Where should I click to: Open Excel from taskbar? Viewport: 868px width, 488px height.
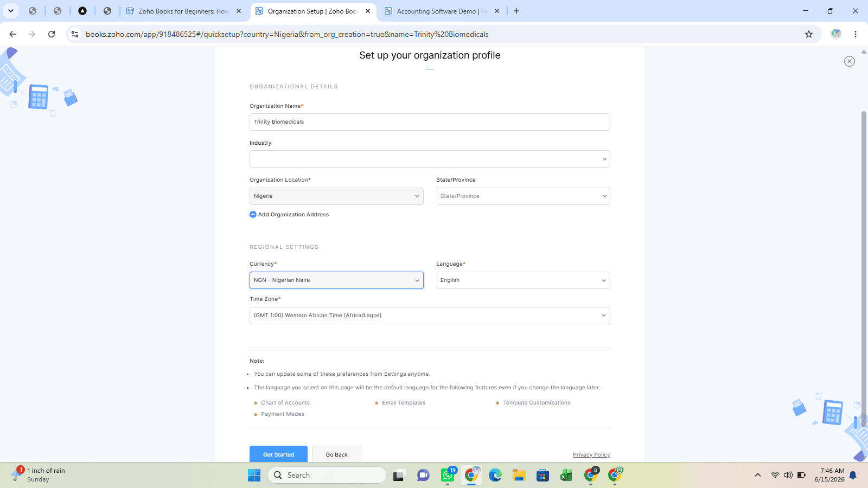[x=567, y=476]
